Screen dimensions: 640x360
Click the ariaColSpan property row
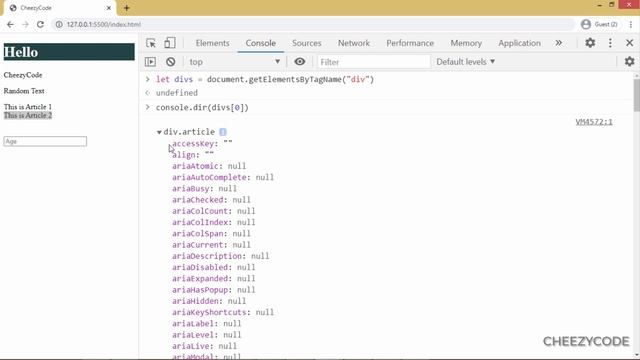[x=211, y=233]
